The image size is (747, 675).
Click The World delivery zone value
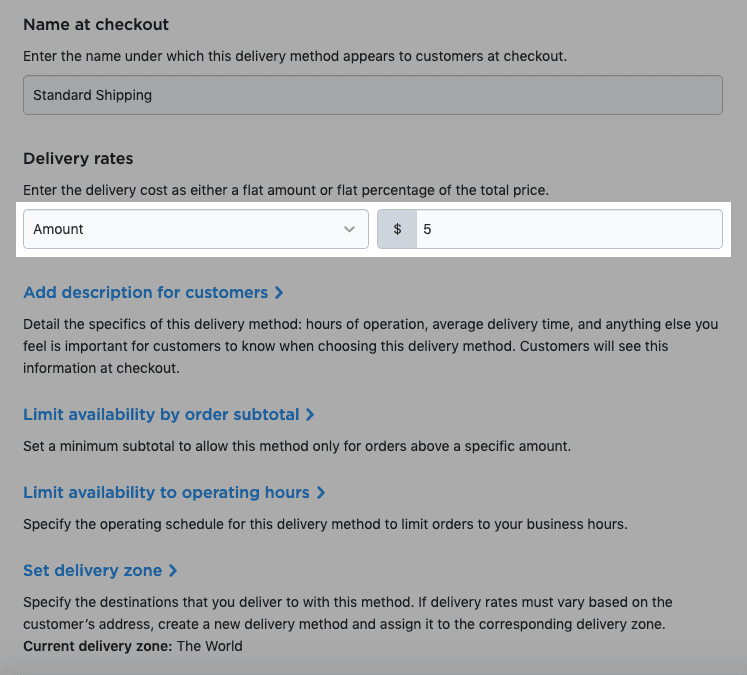[x=209, y=646]
